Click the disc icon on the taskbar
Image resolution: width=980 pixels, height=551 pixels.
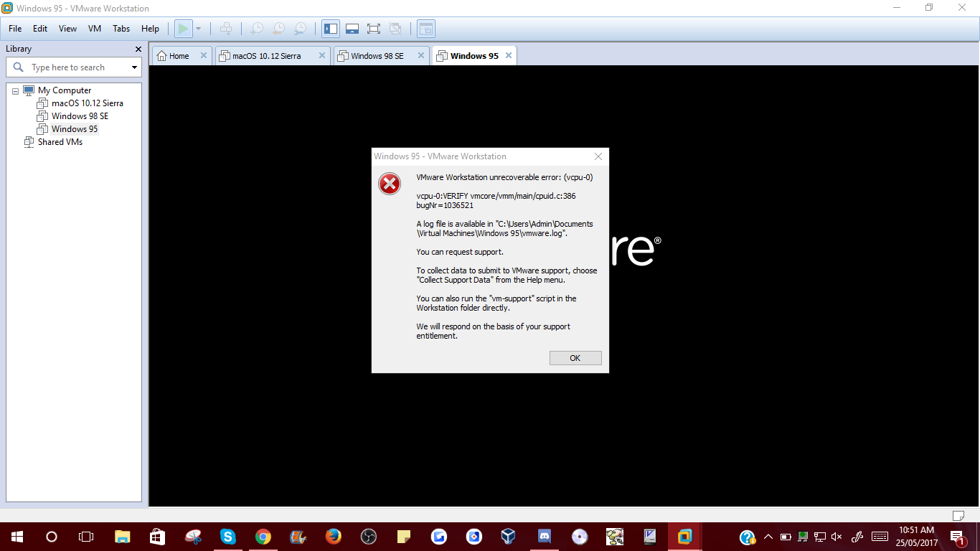click(x=580, y=537)
